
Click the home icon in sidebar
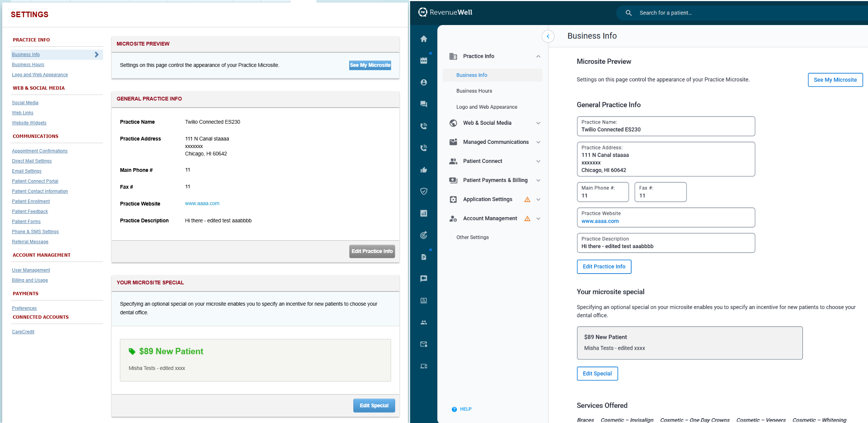click(x=424, y=39)
